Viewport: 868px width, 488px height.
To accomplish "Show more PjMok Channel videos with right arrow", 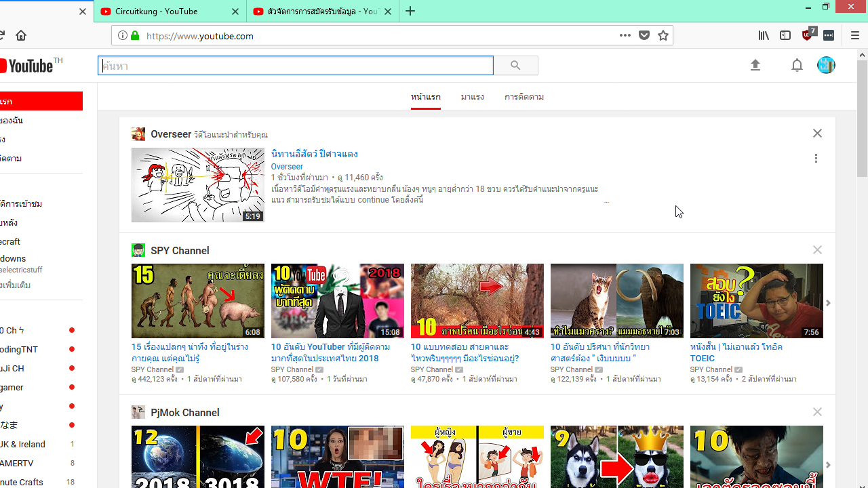I will 828,465.
